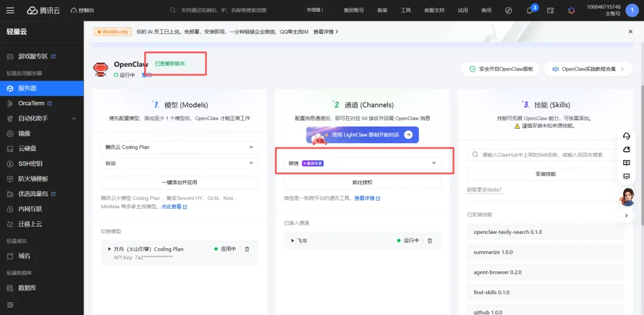Screen dimensions: 644x315
Task: Collapse the floating toolbar with chevron arrow
Action: click(x=626, y=215)
